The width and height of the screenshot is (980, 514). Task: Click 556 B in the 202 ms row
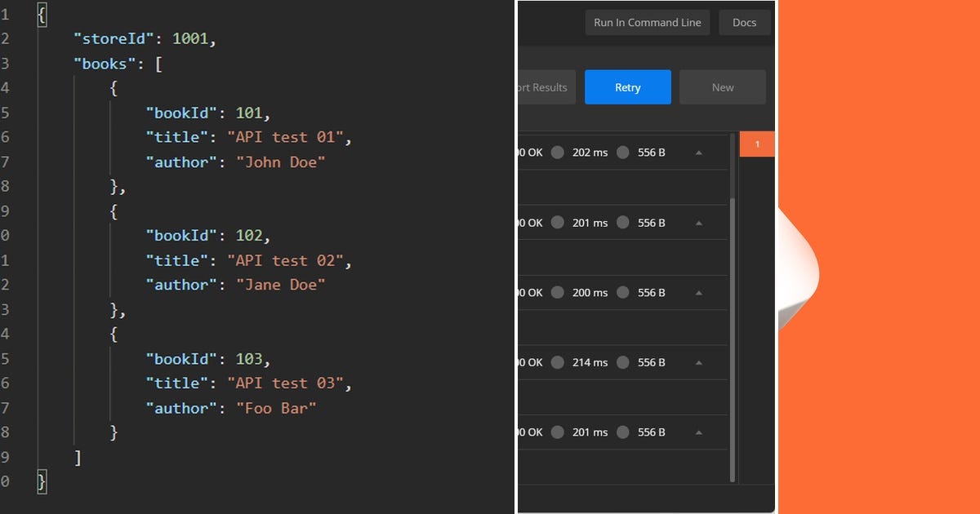tap(652, 153)
